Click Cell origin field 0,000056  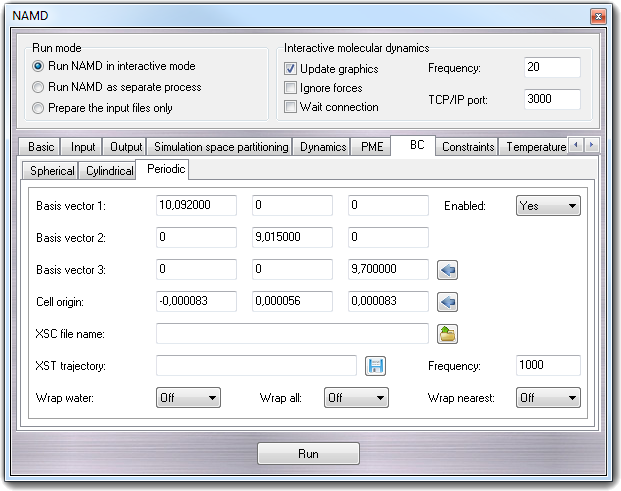(292, 302)
